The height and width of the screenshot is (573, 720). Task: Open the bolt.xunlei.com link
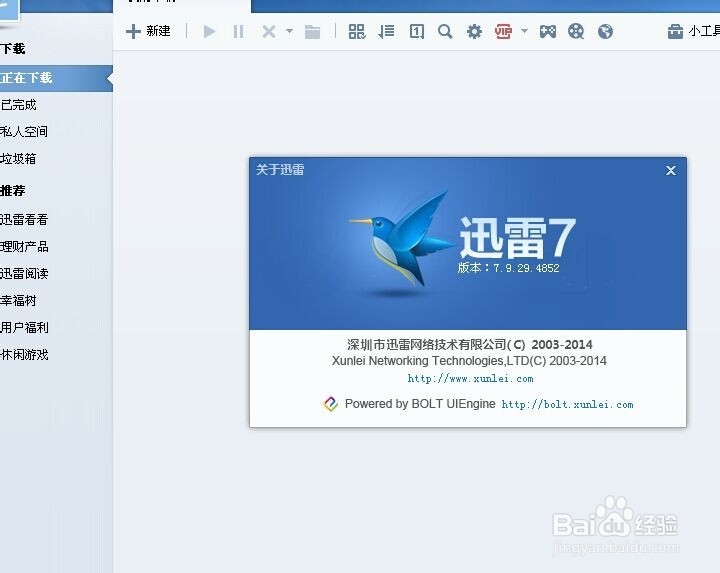[x=567, y=404]
